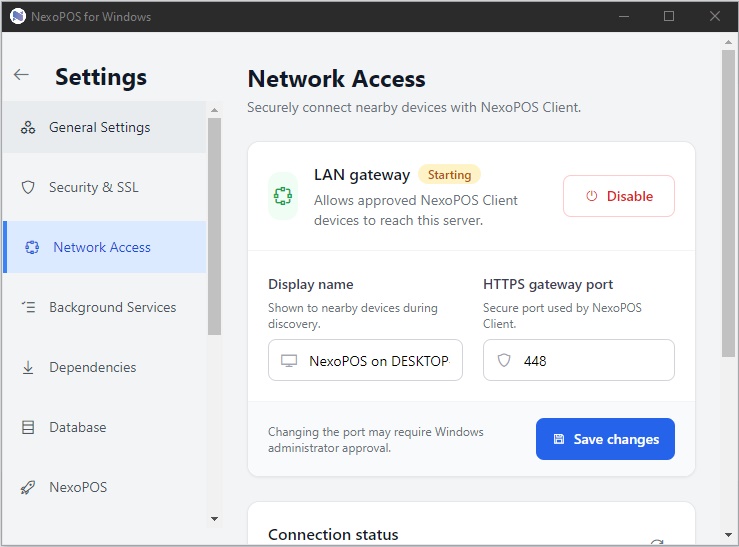Open the Security & SSL section
Image resolution: width=739 pixels, height=547 pixels.
(x=105, y=187)
